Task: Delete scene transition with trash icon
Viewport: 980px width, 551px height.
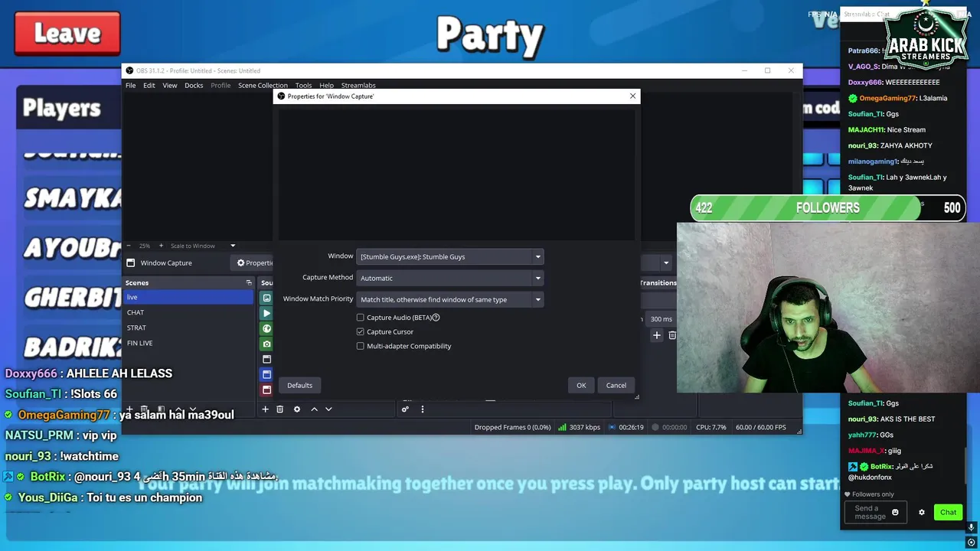Action: pyautogui.click(x=672, y=335)
